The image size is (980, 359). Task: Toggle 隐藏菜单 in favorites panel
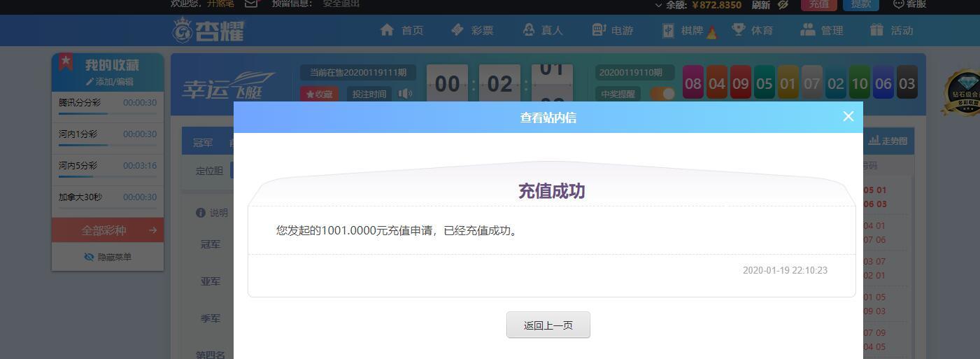pos(108,257)
